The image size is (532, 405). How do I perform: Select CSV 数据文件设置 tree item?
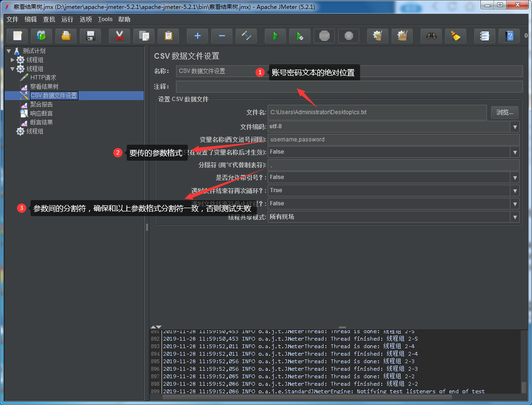(54, 95)
